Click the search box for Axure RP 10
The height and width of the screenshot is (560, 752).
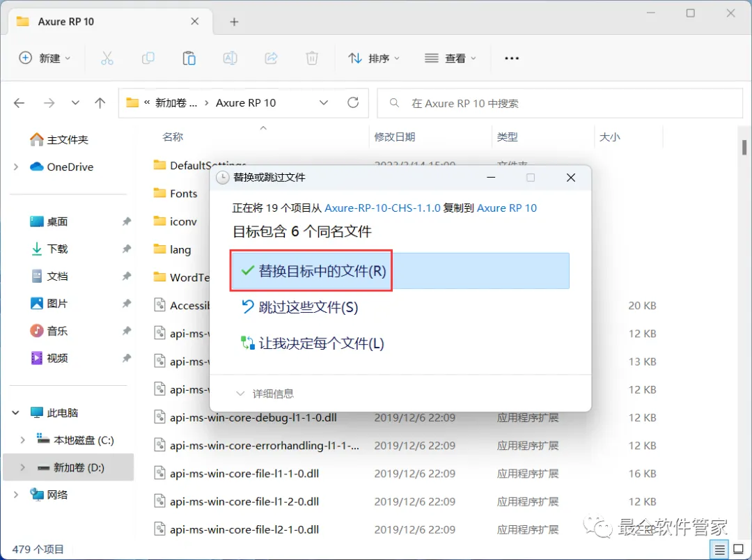pos(560,103)
